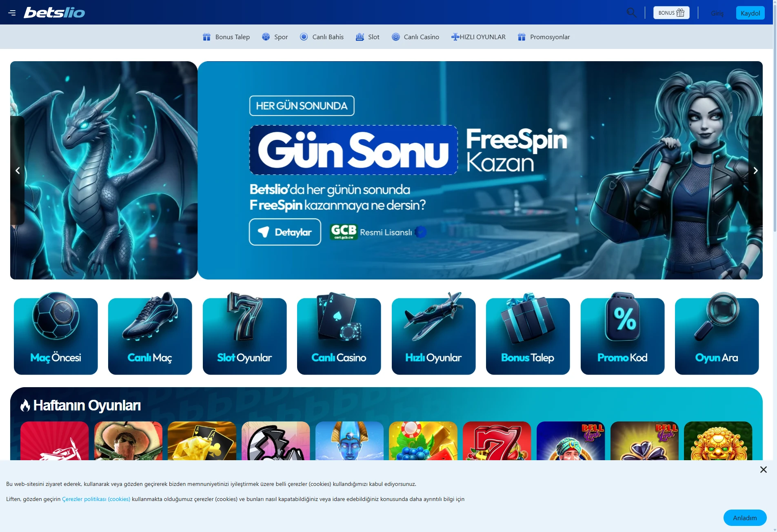Open the blue pharaoh game thumbnail

tap(350, 441)
